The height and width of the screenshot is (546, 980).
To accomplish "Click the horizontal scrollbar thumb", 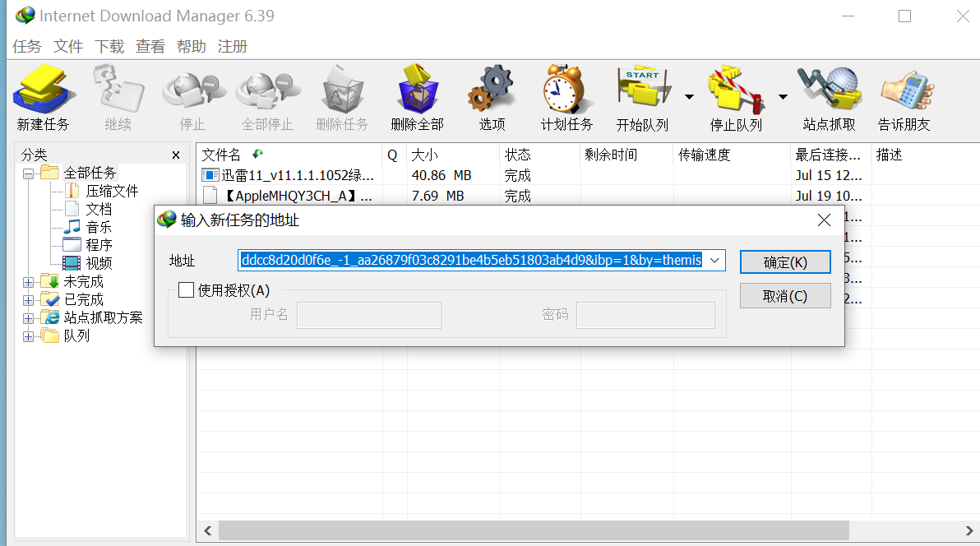I will (x=534, y=531).
